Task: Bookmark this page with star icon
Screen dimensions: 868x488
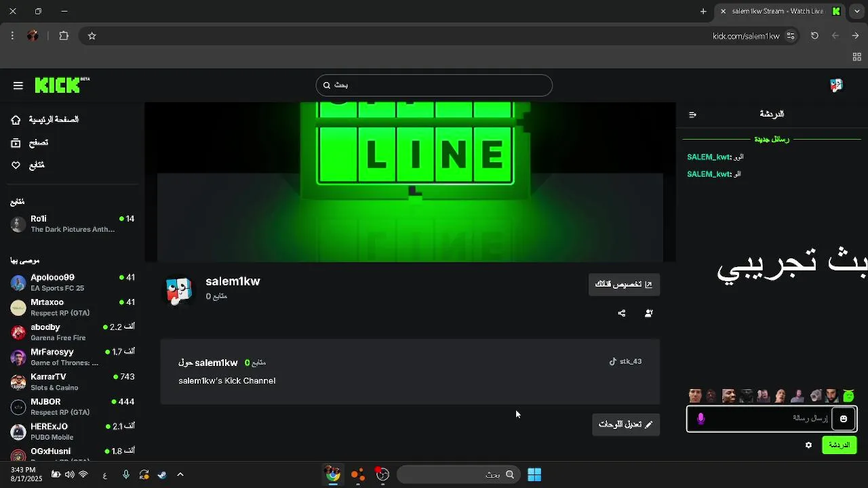Action: [92, 36]
